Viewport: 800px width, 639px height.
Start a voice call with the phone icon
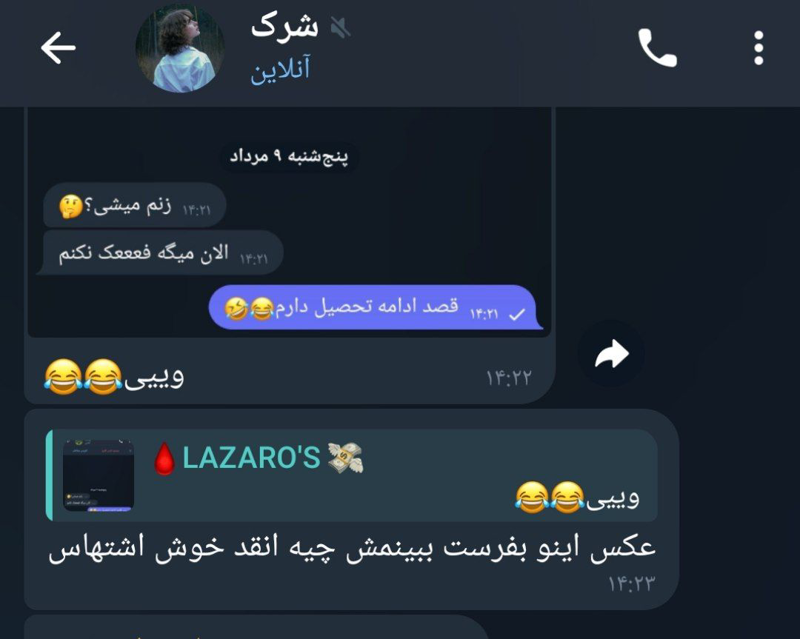[657, 48]
